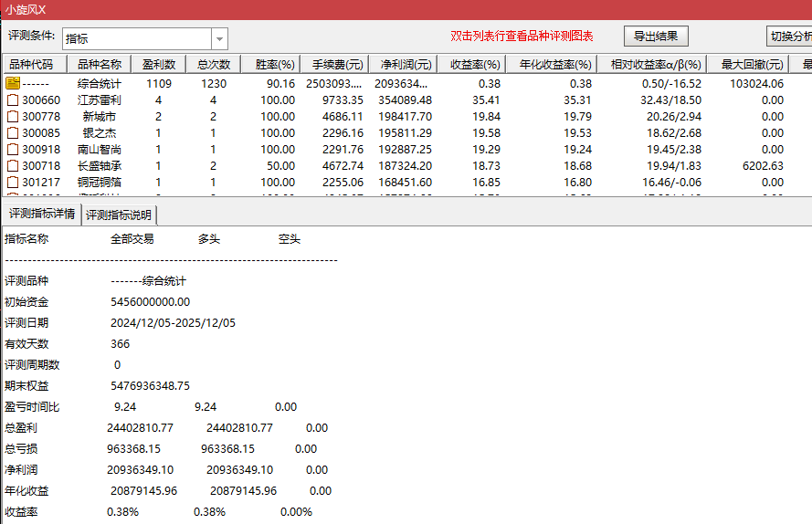
Task: Click the 总亏损 label
Action: point(21,449)
